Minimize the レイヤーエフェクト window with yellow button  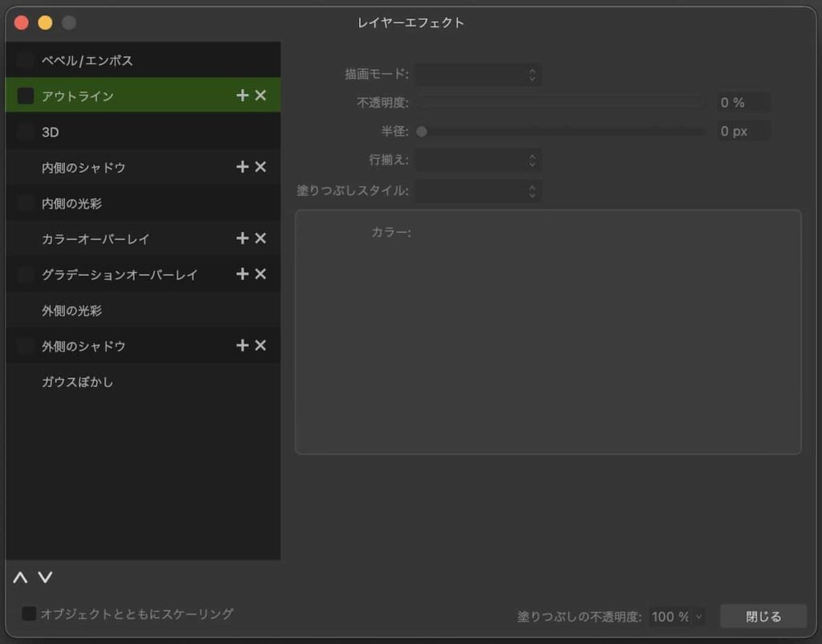click(45, 22)
